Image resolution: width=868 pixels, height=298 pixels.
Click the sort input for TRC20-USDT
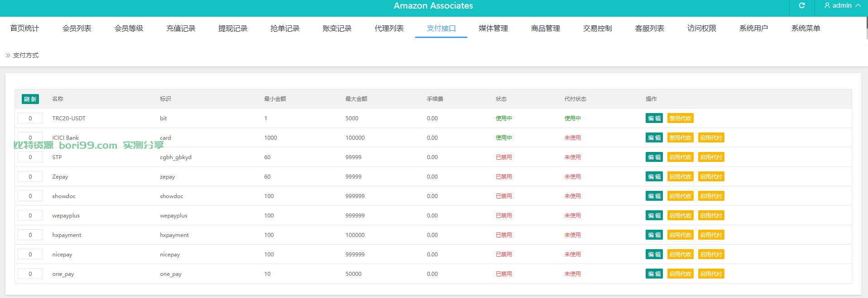(x=30, y=118)
